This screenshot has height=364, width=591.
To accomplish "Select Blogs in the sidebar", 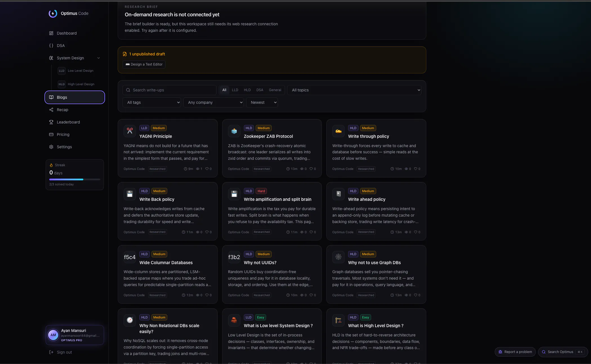I will [75, 97].
